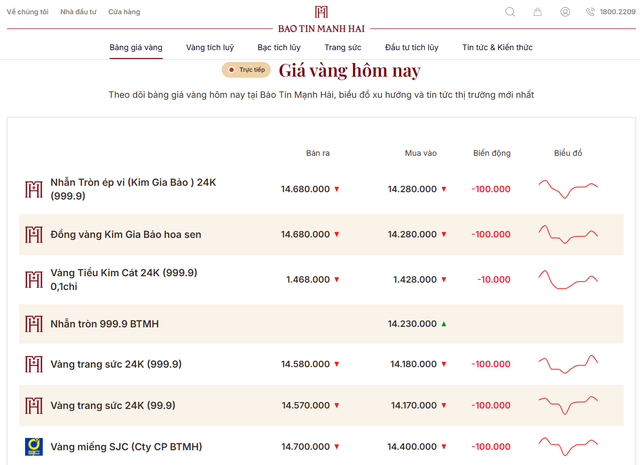Open the trend chart for Vàng trang sức 24K (99.9)
This screenshot has height=465, width=640.
point(568,405)
